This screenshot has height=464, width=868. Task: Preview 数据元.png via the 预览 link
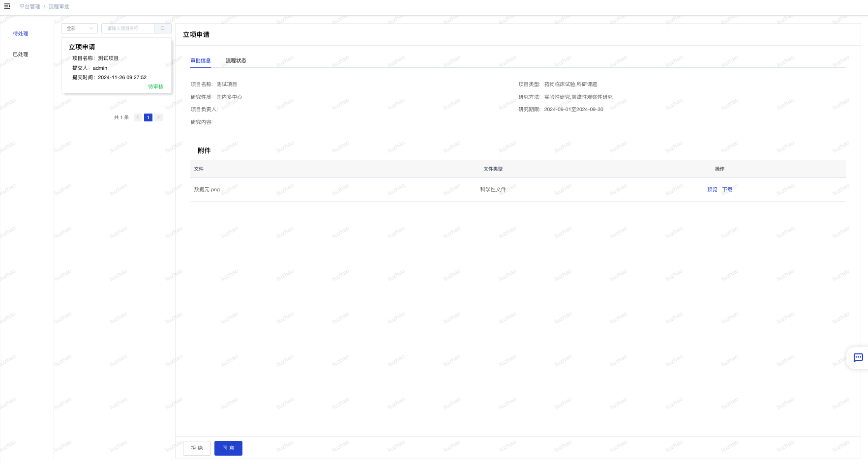click(712, 190)
